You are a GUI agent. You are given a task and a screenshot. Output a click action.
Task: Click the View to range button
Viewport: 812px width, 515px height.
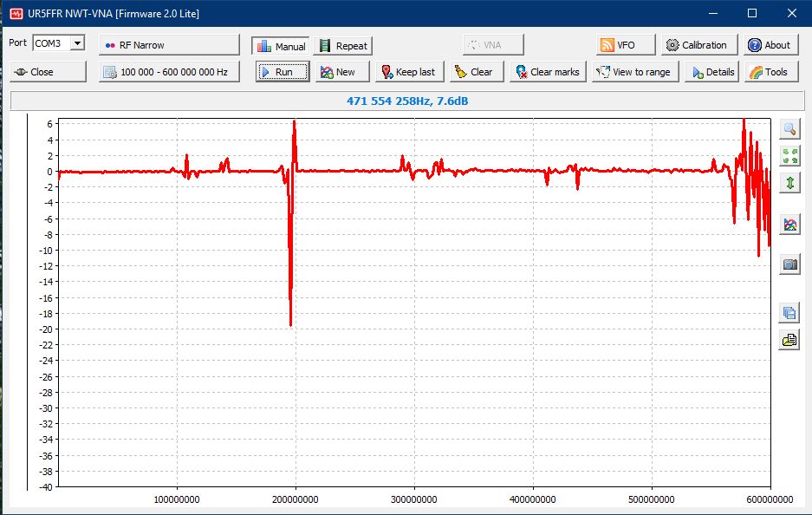point(633,72)
